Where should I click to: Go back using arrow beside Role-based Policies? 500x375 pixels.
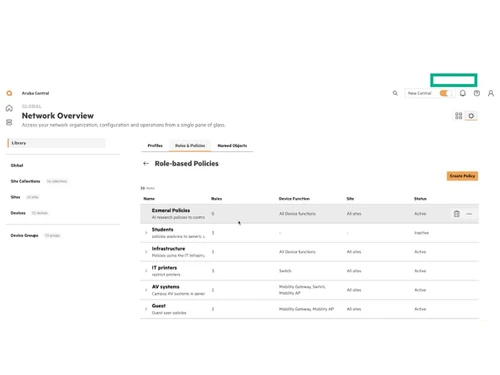pyautogui.click(x=146, y=163)
